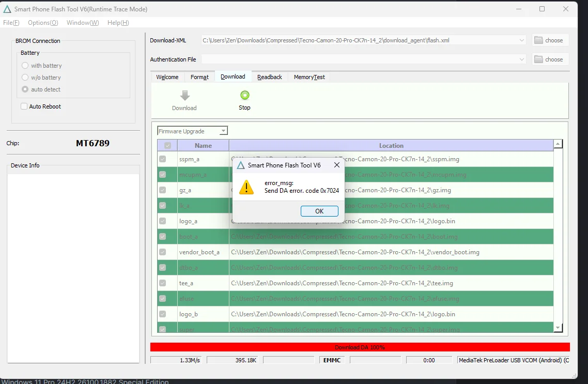Click the mcupm_a partition name

[193, 175]
